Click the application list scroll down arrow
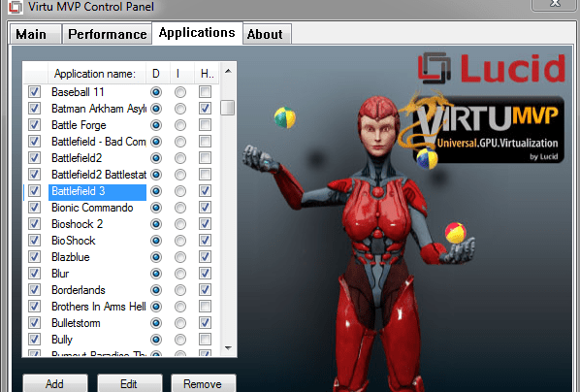The image size is (580, 392). 228,347
